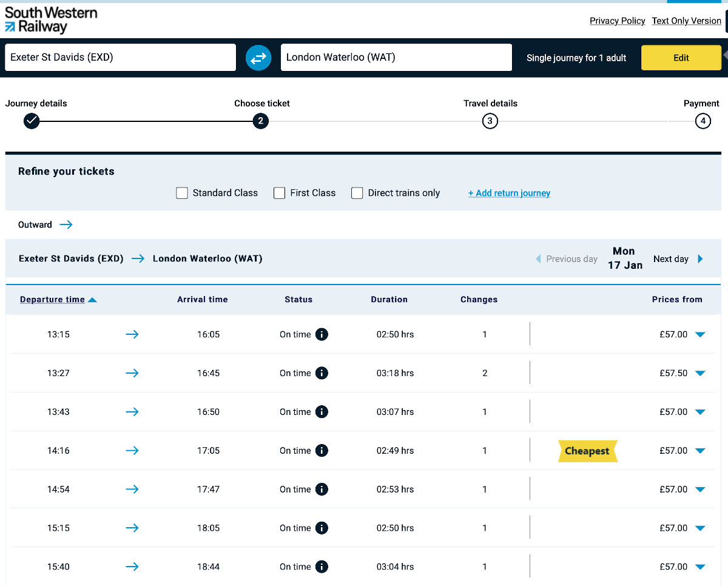The image size is (728, 586).
Task: Enable the Standard Class checkbox
Action: 182,193
